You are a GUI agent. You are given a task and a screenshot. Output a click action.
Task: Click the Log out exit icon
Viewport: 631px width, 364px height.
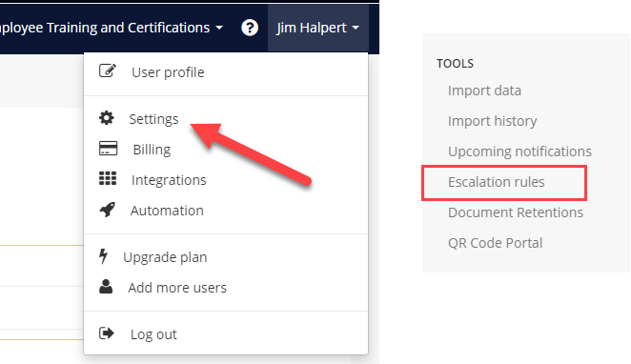tap(107, 333)
